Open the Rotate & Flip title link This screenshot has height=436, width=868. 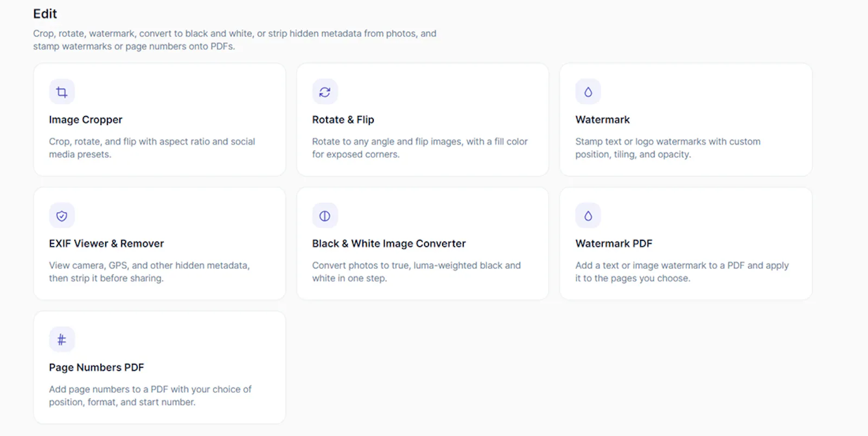click(x=343, y=120)
